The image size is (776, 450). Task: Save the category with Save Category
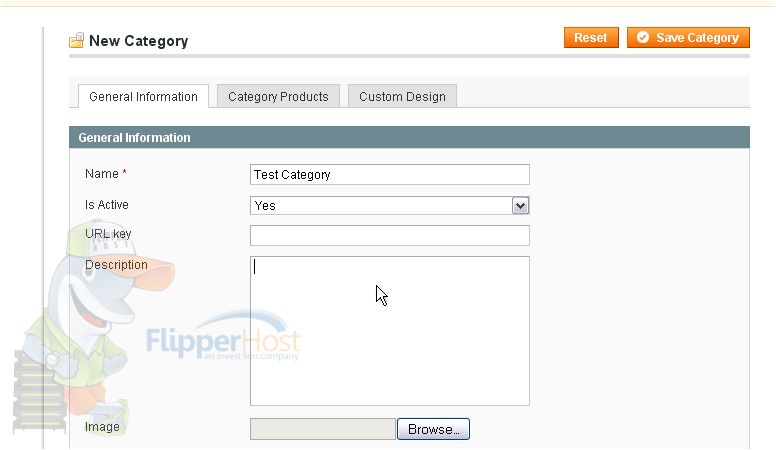pyautogui.click(x=688, y=38)
